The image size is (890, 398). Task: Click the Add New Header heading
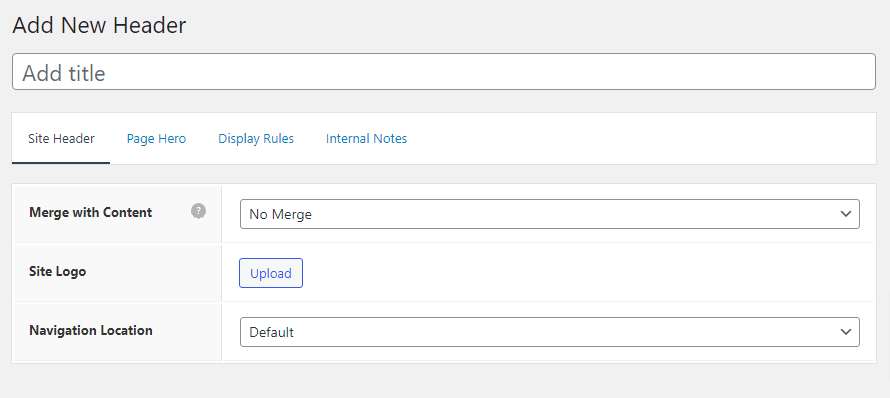[x=99, y=26]
